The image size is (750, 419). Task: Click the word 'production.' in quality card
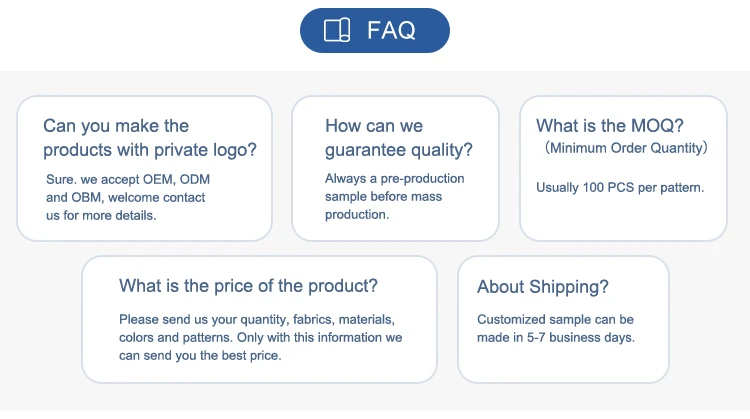click(x=356, y=215)
